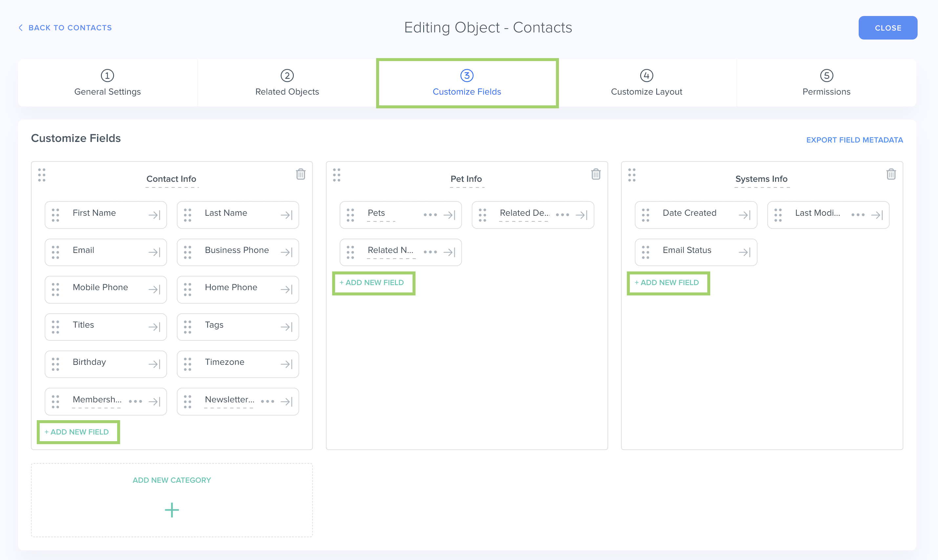Open three-dot options for Last Modi... field
The height and width of the screenshot is (560, 938).
point(857,215)
